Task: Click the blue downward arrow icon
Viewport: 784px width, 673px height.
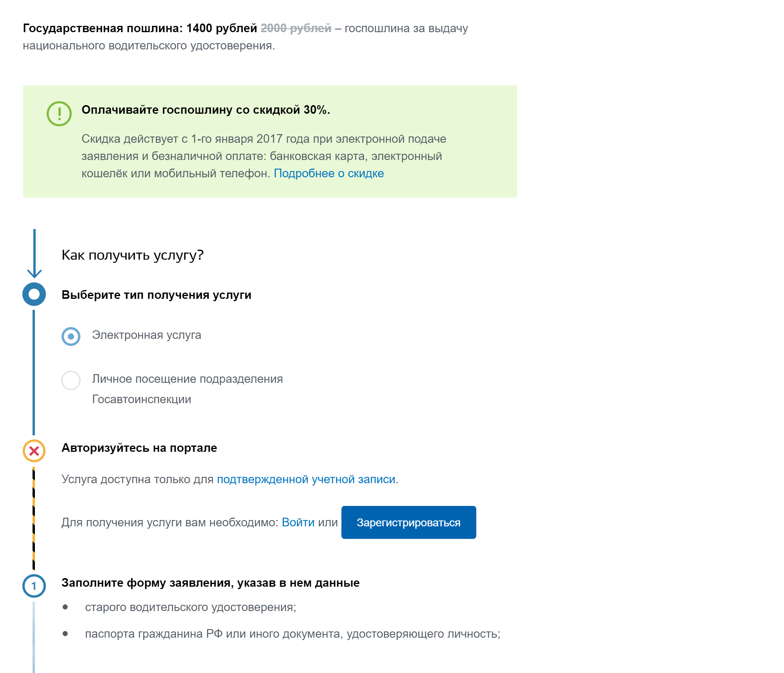Action: (34, 254)
